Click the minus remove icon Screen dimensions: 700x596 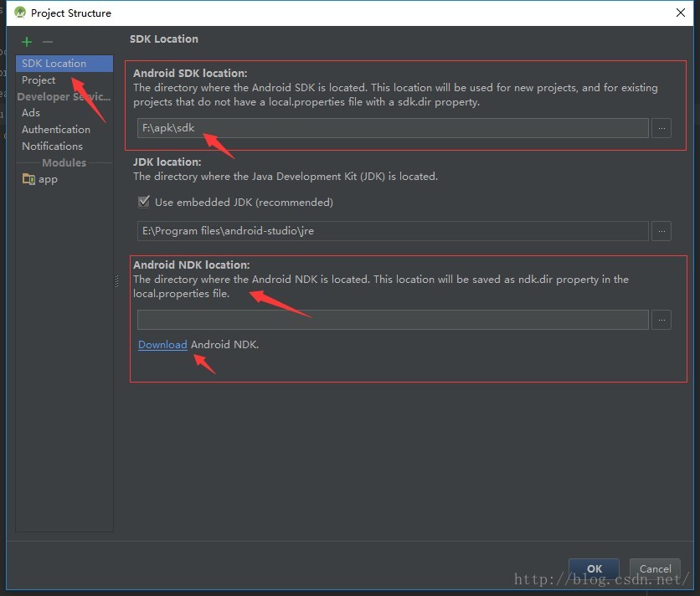click(x=48, y=42)
